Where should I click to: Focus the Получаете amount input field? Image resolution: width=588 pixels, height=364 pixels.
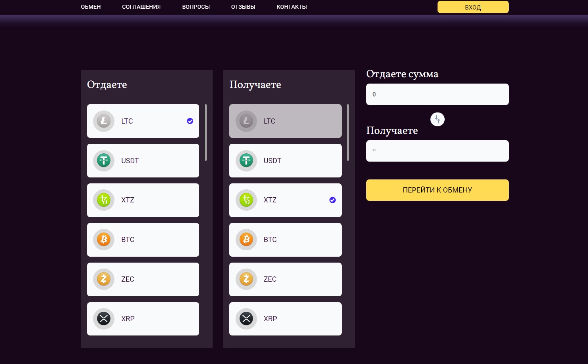pos(437,151)
